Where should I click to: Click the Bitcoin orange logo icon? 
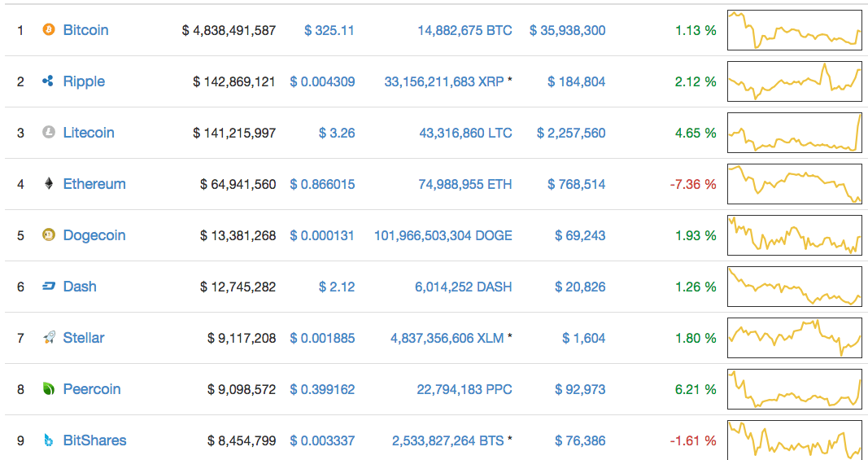pyautogui.click(x=48, y=30)
